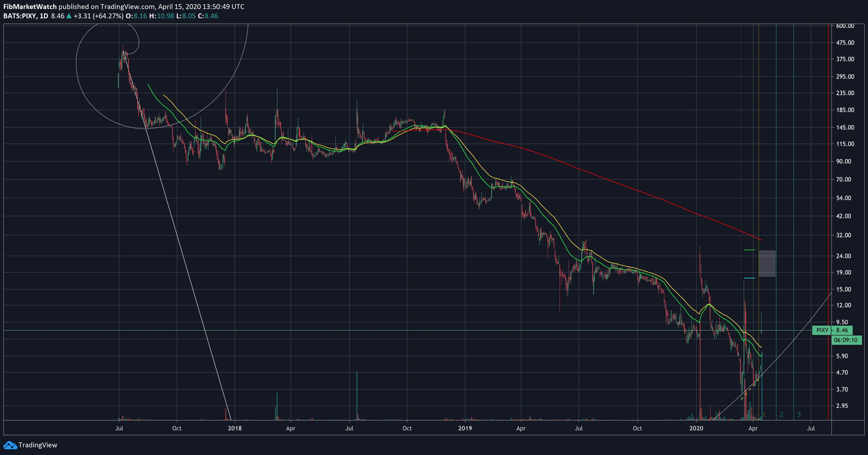This screenshot has height=455, width=868.
Task: Click the 42.00 price axis value
Action: pyautogui.click(x=843, y=216)
